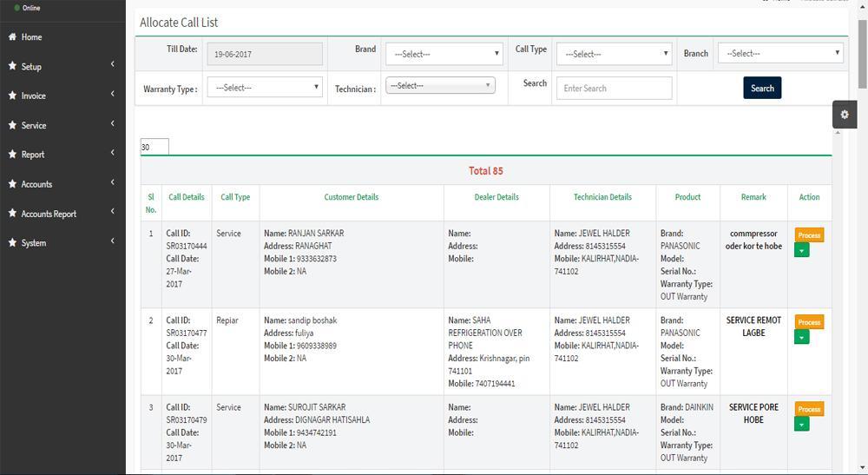Click the Total 85 text

coord(486,171)
